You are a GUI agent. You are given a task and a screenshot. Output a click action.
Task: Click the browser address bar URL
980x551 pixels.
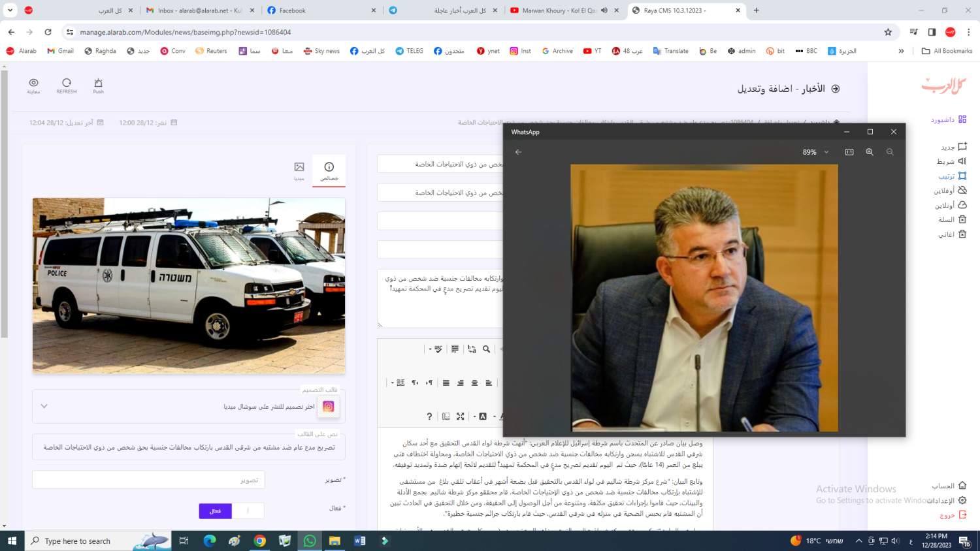pos(186,32)
